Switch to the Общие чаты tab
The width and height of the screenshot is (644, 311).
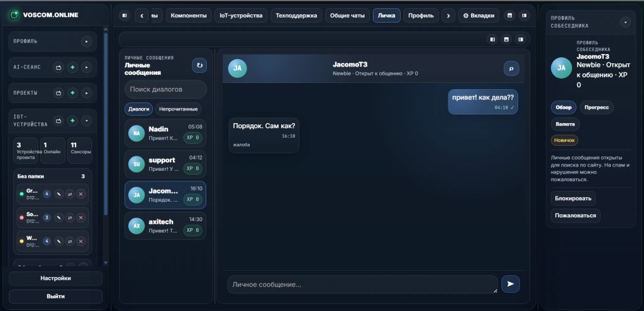point(347,16)
